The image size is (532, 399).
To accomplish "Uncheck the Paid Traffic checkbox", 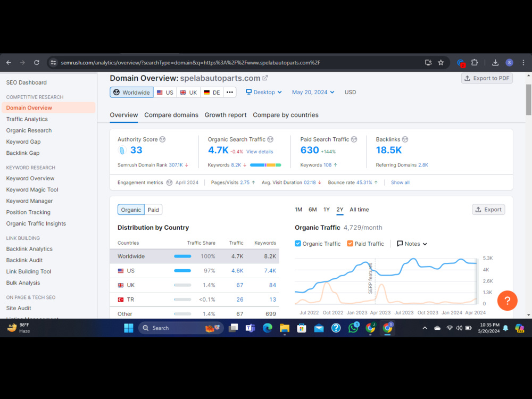I will pyautogui.click(x=350, y=244).
